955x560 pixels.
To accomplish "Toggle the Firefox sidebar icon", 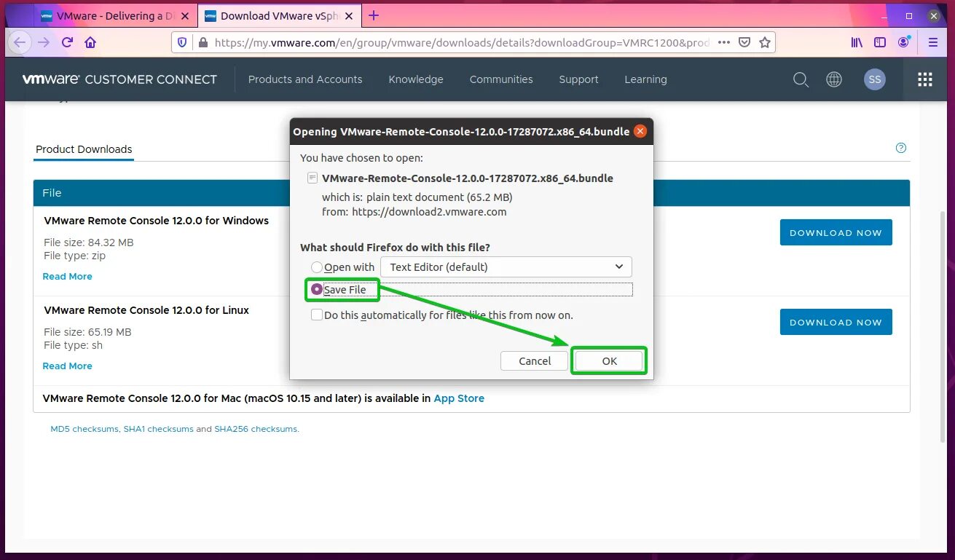I will [880, 42].
